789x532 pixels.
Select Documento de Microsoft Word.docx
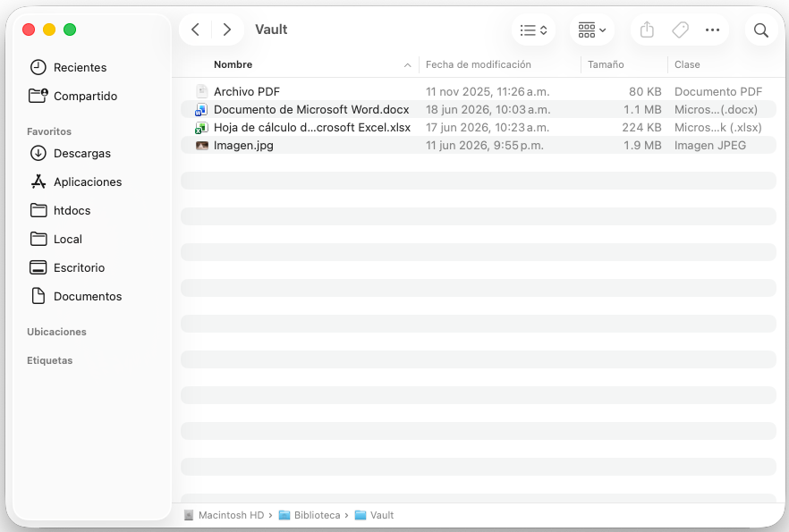coord(311,110)
